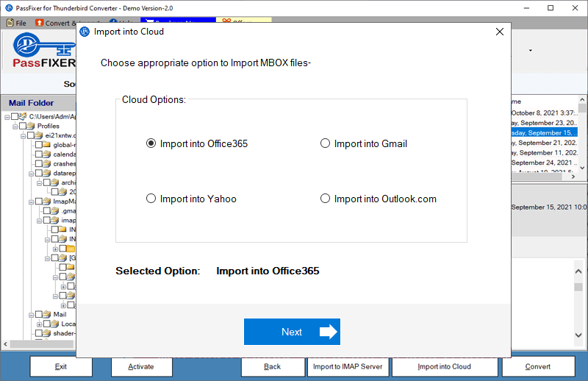Viewport: 588px width, 381px height.
Task: Click the arrow icon on the Next button
Action: pos(328,332)
